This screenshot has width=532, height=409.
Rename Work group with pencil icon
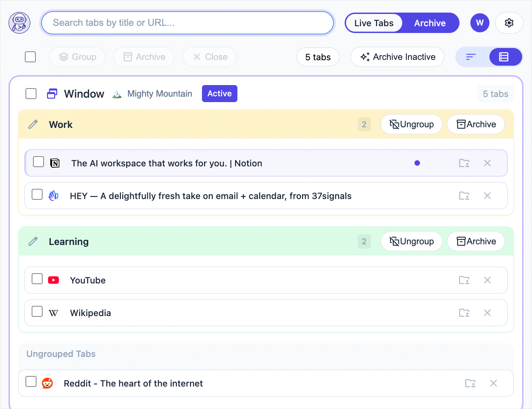tap(33, 125)
